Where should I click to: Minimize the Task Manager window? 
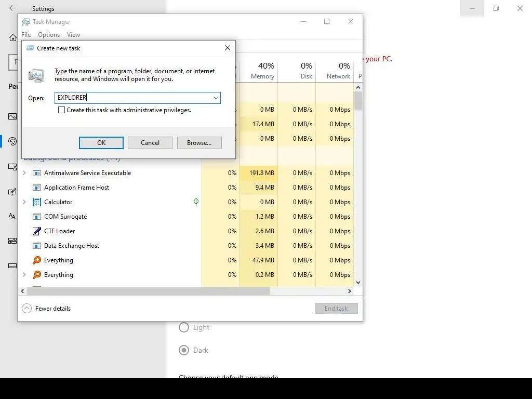click(x=303, y=22)
